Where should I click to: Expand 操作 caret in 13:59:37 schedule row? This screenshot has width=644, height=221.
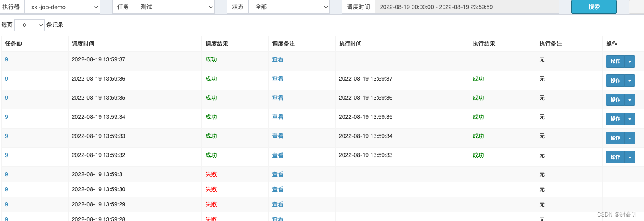[630, 61]
